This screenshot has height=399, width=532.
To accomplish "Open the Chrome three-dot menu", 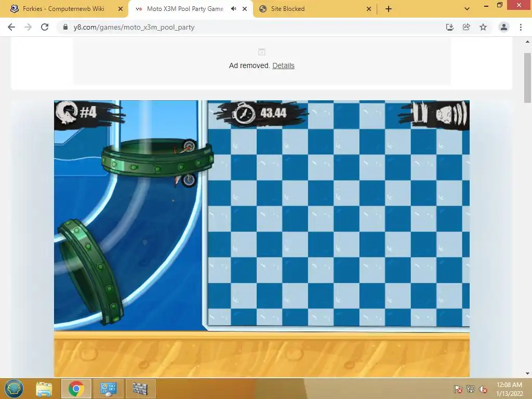I will (521, 27).
